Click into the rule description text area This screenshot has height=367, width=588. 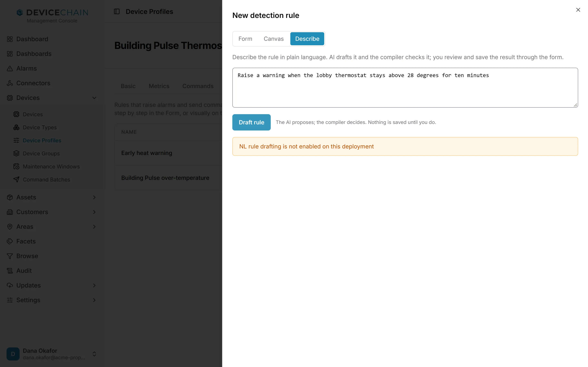point(405,88)
